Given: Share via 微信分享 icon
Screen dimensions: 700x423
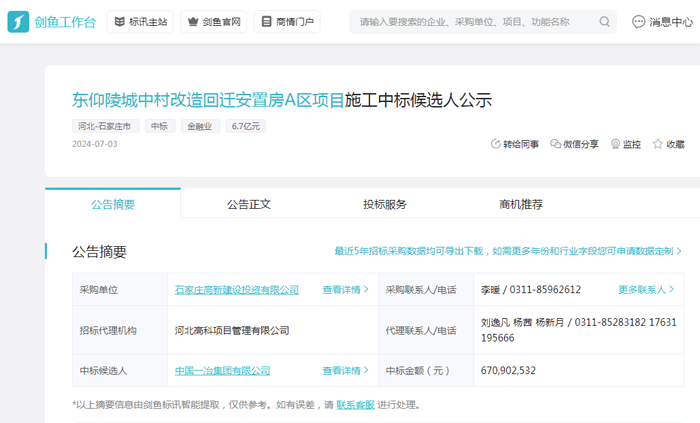Looking at the screenshot, I should [x=556, y=144].
